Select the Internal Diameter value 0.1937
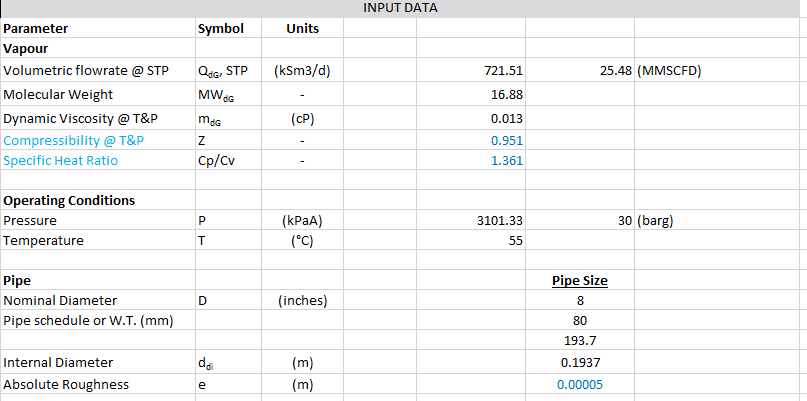 pyautogui.click(x=580, y=363)
